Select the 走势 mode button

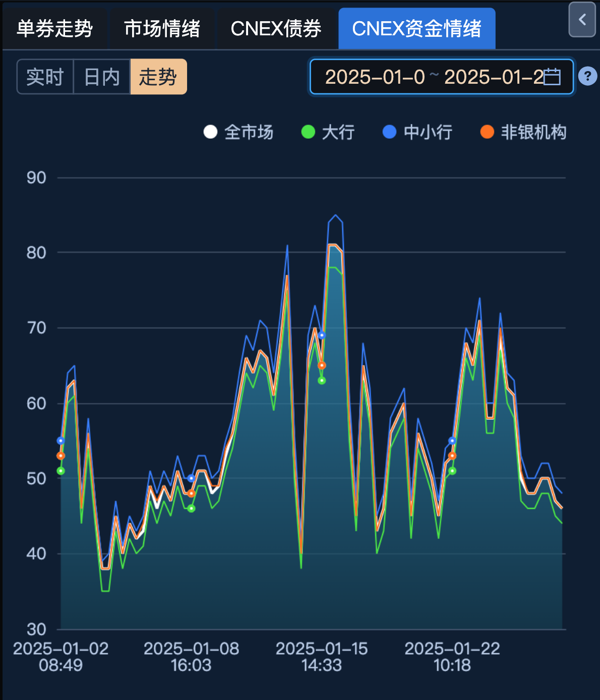point(158,77)
